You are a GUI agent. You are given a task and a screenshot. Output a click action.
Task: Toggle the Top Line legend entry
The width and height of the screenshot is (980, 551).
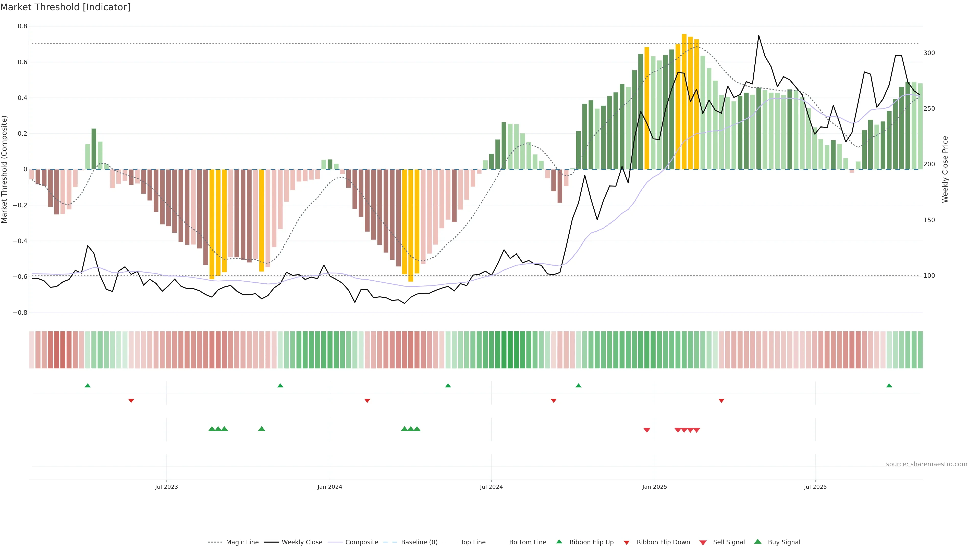coord(473,542)
